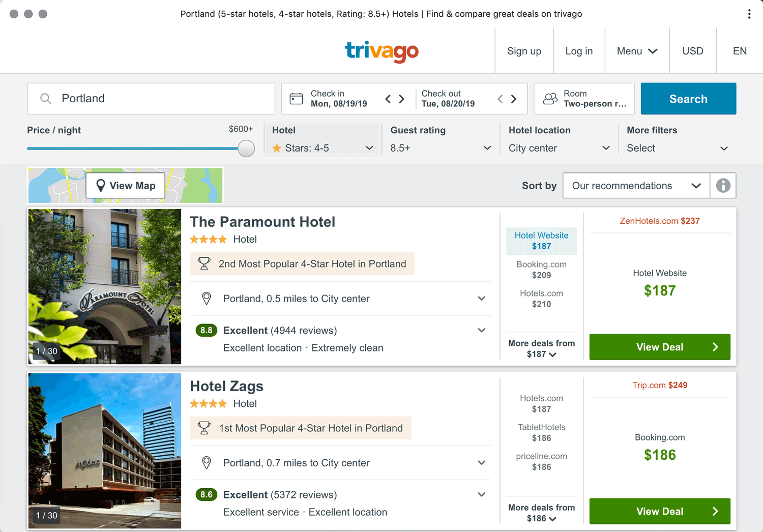The width and height of the screenshot is (763, 532).
Task: Open TabletHotels $186 deal
Action: tap(541, 432)
